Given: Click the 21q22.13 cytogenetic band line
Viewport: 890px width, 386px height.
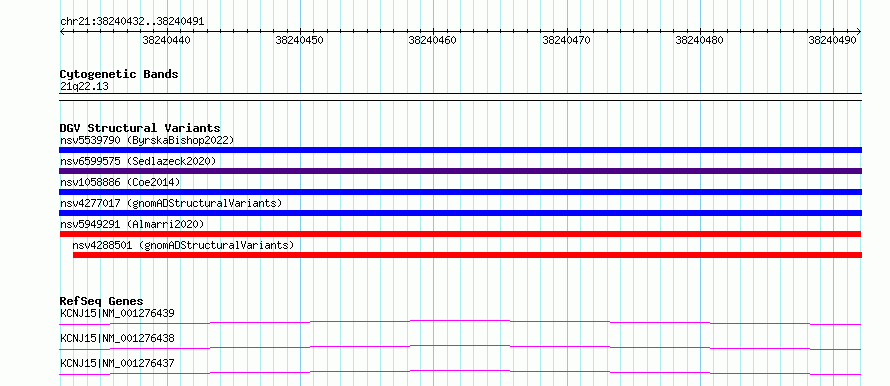Looking at the screenshot, I should coord(460,96).
